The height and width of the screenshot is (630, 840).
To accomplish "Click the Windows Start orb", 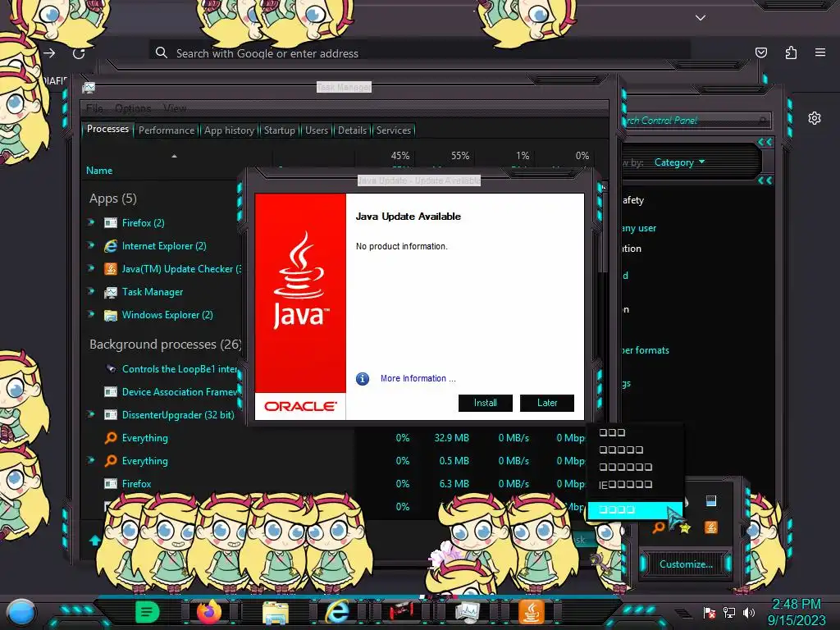I will coord(21,612).
